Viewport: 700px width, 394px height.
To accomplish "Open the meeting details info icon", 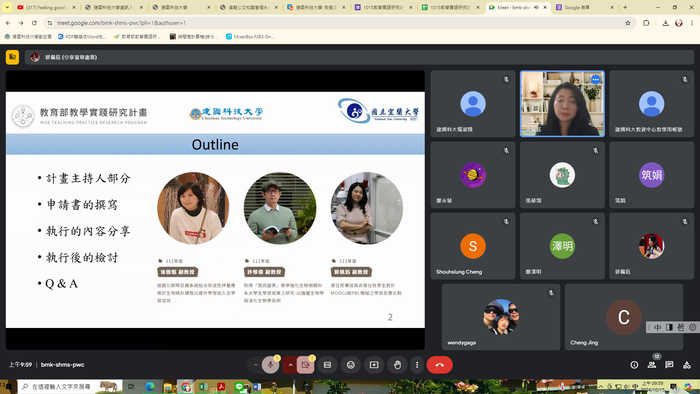I will pyautogui.click(x=634, y=365).
